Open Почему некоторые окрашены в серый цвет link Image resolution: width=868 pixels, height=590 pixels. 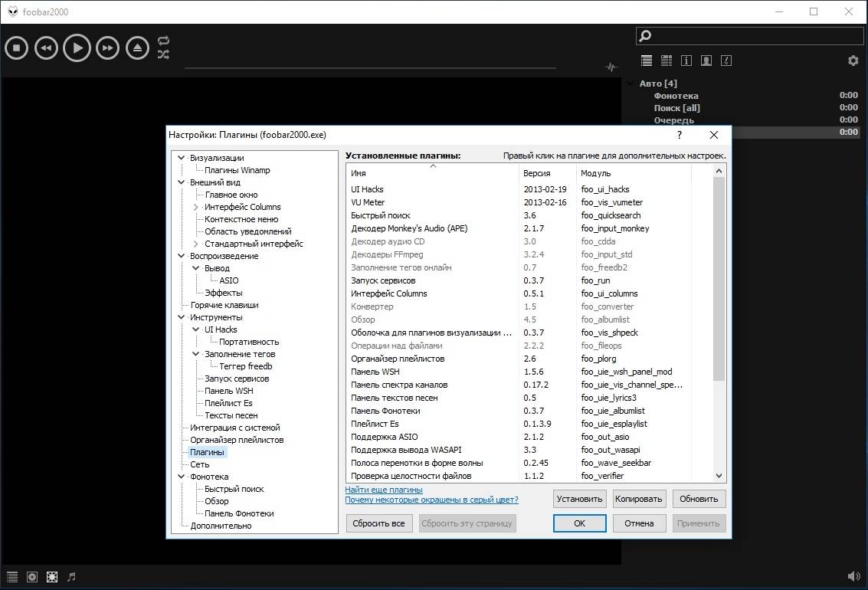pyautogui.click(x=432, y=500)
